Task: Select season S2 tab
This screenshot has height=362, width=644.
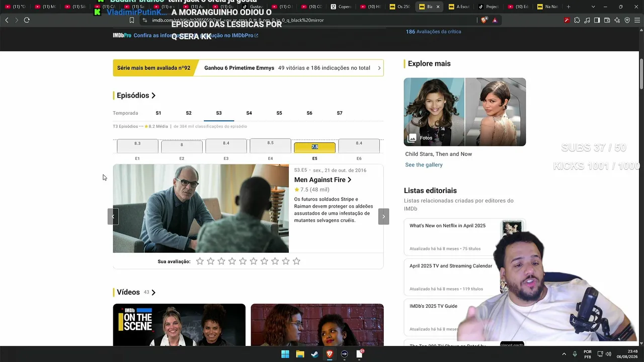Action: pyautogui.click(x=189, y=113)
